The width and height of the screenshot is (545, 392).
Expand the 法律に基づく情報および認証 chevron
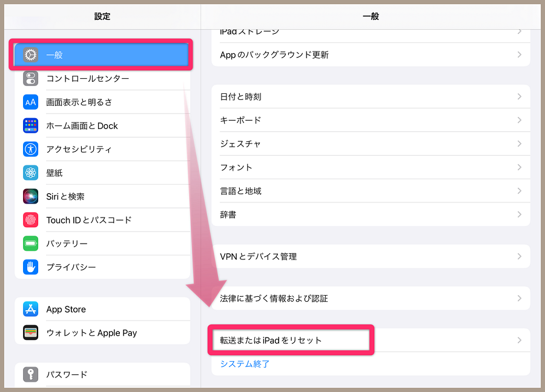(520, 299)
